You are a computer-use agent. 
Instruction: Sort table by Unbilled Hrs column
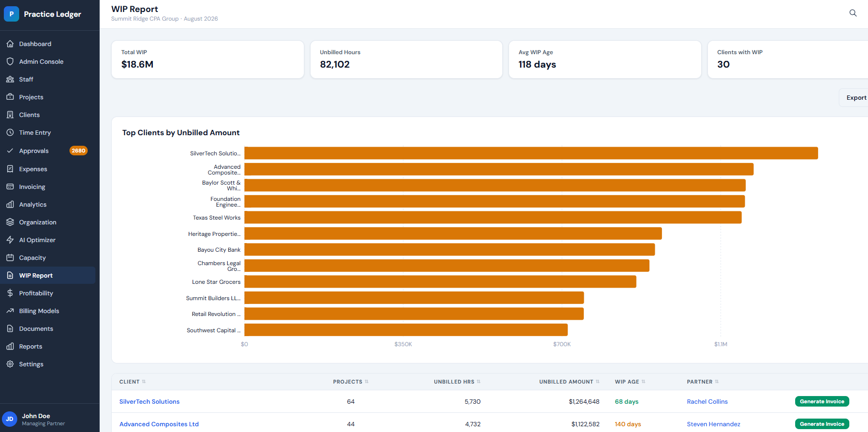[457, 382]
